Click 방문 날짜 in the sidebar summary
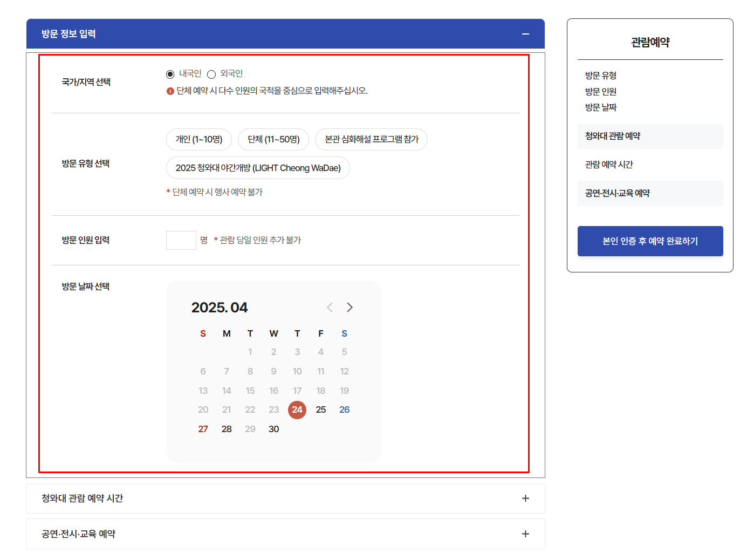 click(601, 107)
